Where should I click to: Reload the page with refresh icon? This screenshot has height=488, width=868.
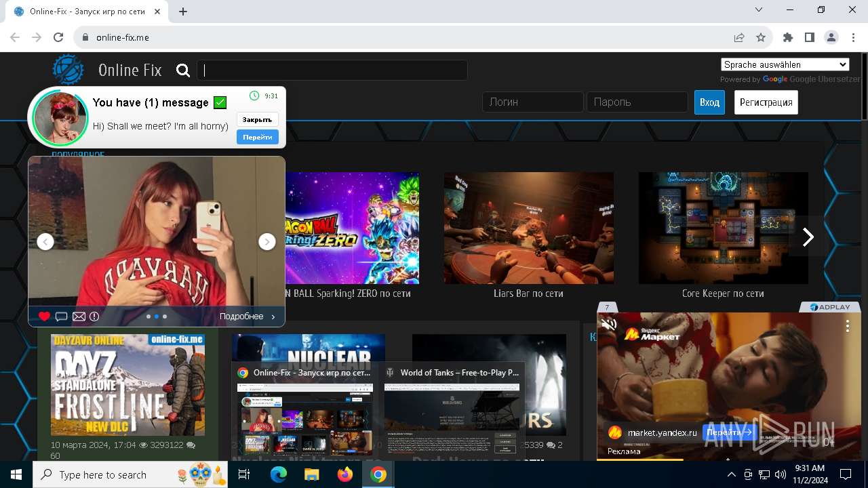(x=58, y=37)
